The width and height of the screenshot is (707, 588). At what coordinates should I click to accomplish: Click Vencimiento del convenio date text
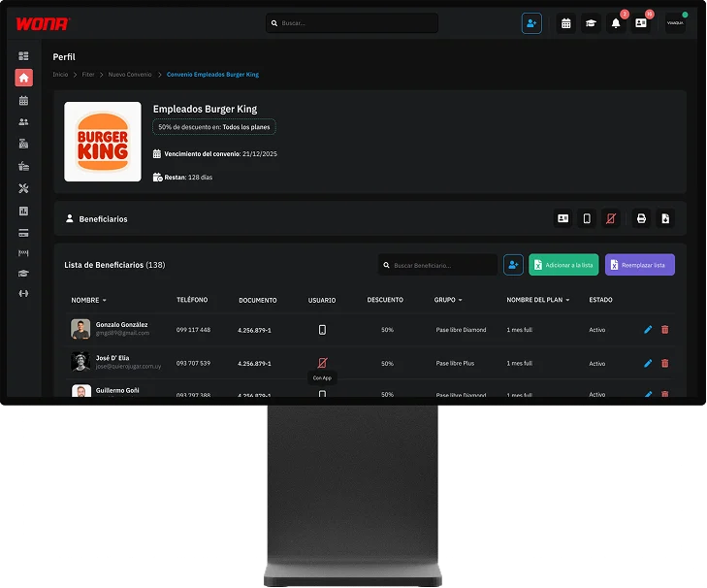pyautogui.click(x=220, y=154)
